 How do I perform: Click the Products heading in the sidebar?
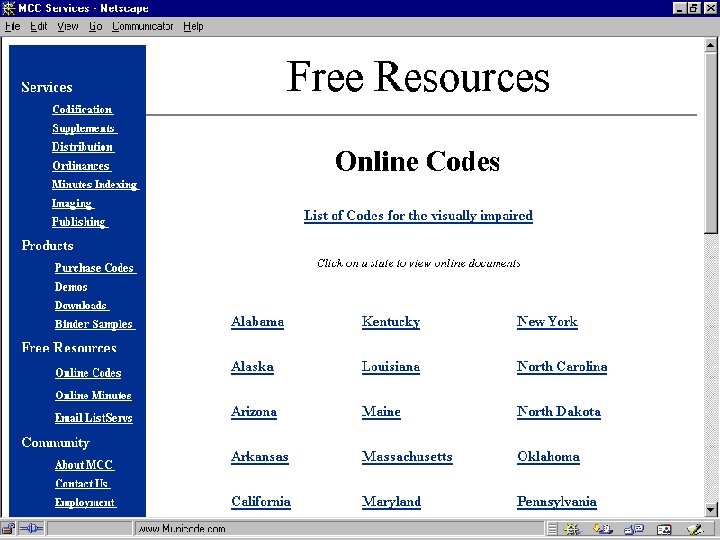click(47, 246)
